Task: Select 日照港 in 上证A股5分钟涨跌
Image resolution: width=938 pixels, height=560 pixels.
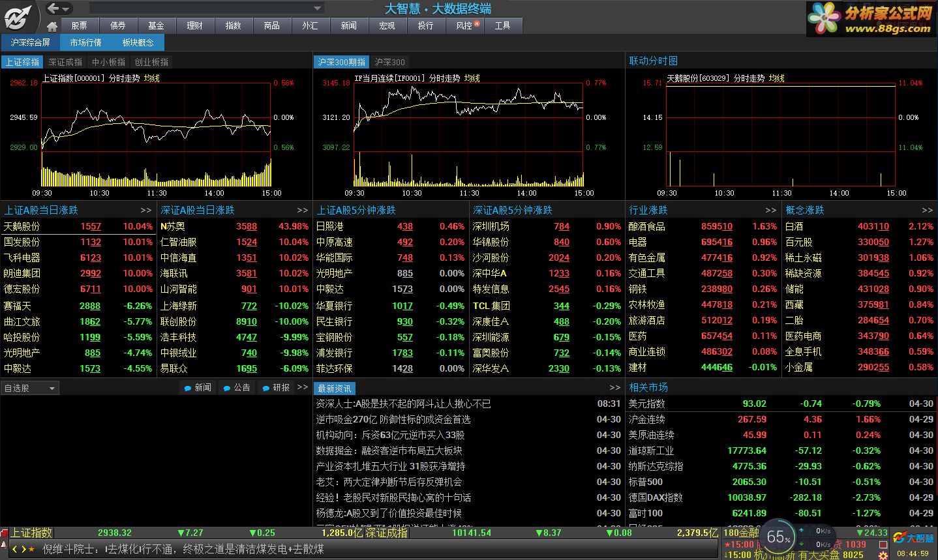Action: pyautogui.click(x=390, y=226)
